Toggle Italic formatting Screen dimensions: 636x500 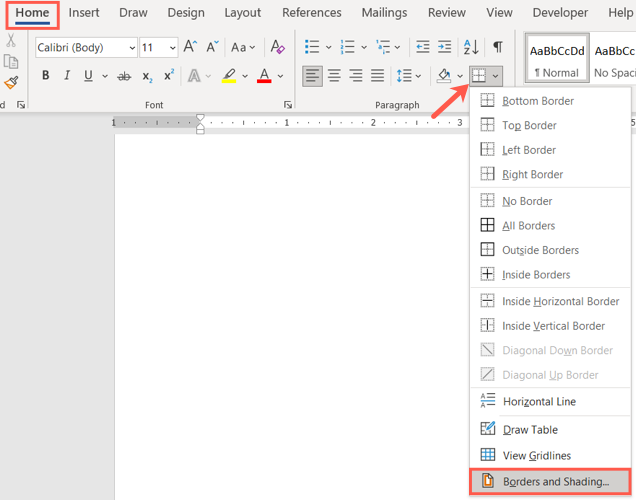67,76
